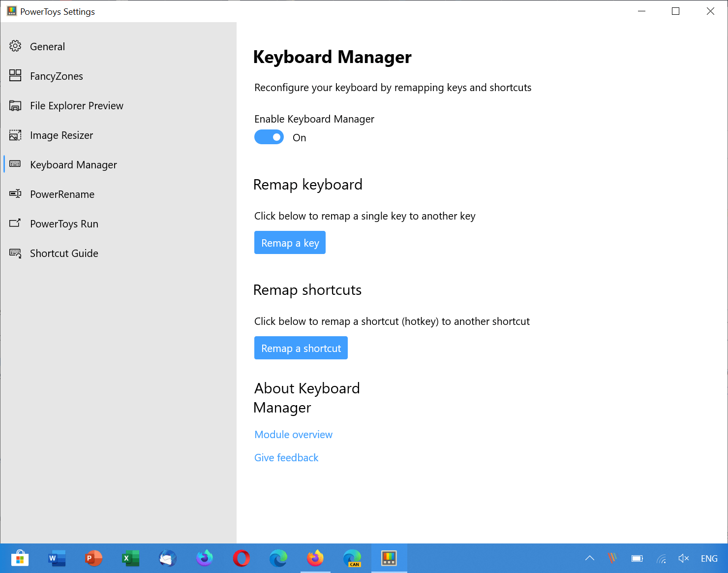The image size is (728, 573).
Task: Disable Keyboard Manager with the toggle
Action: coord(269,137)
